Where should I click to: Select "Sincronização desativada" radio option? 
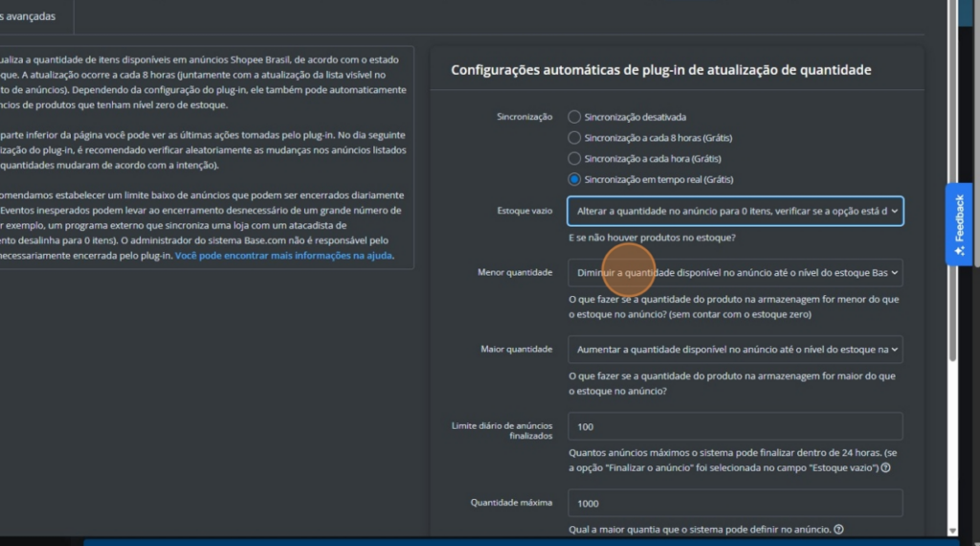pyautogui.click(x=574, y=117)
